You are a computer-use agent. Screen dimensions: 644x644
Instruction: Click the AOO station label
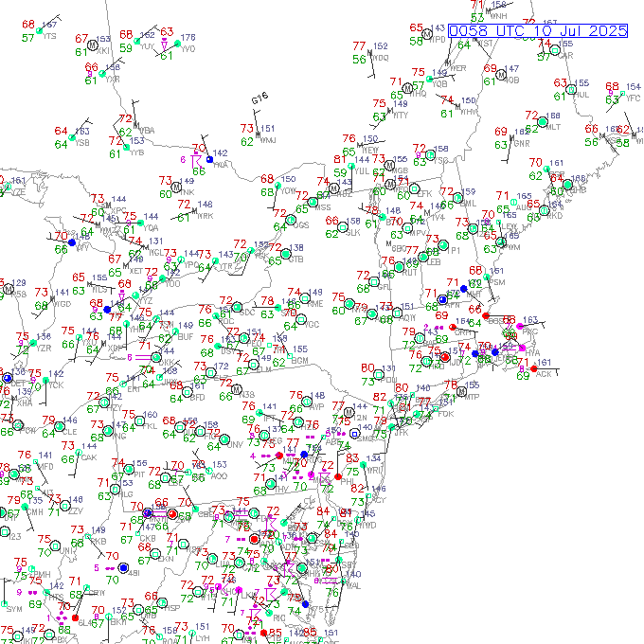pyautogui.click(x=220, y=475)
